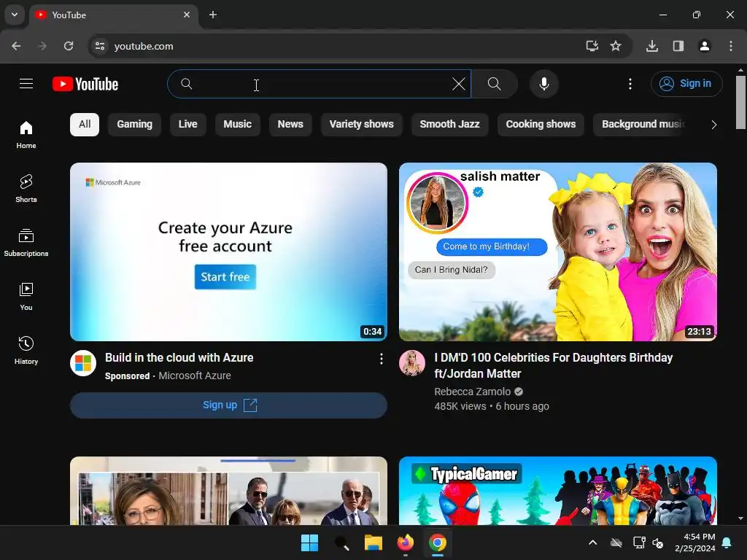Bookmark this page with the star icon
Viewport: 747px width, 560px height.
(616, 46)
